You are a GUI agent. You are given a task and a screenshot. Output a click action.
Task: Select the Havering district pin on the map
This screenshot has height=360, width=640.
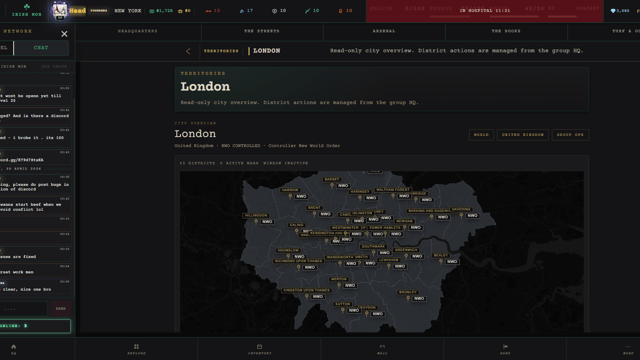point(461,216)
